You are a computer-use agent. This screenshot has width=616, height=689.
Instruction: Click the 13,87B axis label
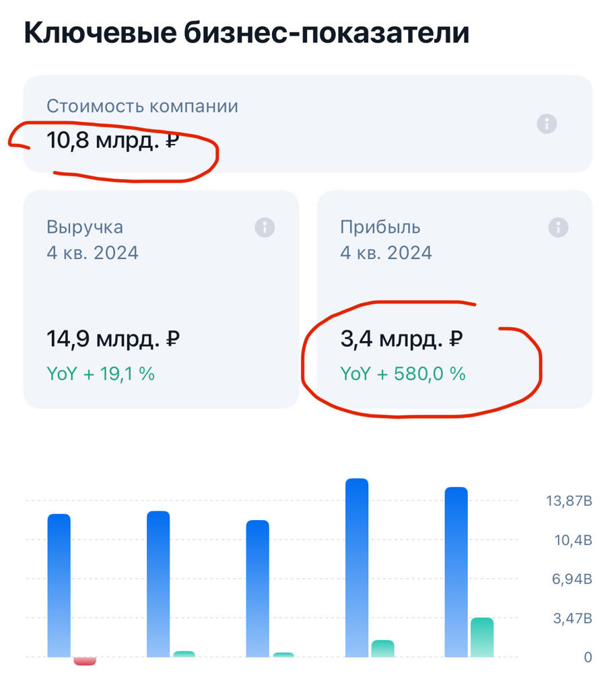[x=569, y=501]
